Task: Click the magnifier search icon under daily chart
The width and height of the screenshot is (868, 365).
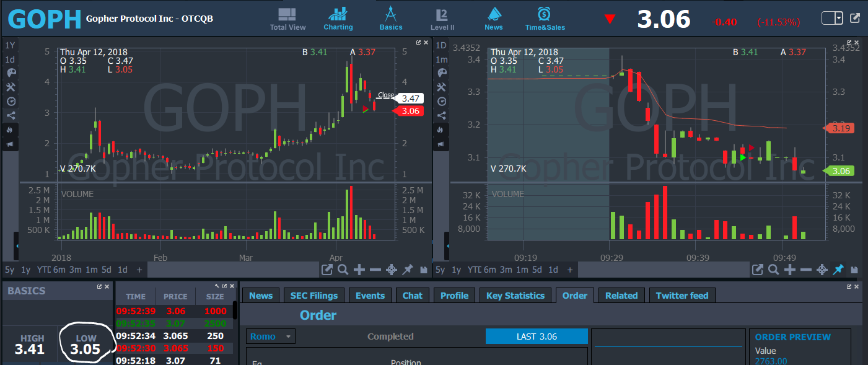Action: click(343, 270)
